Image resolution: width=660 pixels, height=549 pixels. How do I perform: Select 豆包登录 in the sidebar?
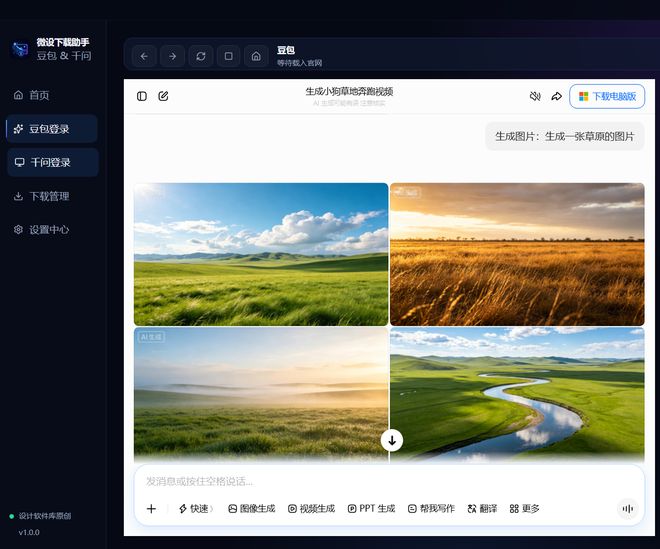point(52,129)
